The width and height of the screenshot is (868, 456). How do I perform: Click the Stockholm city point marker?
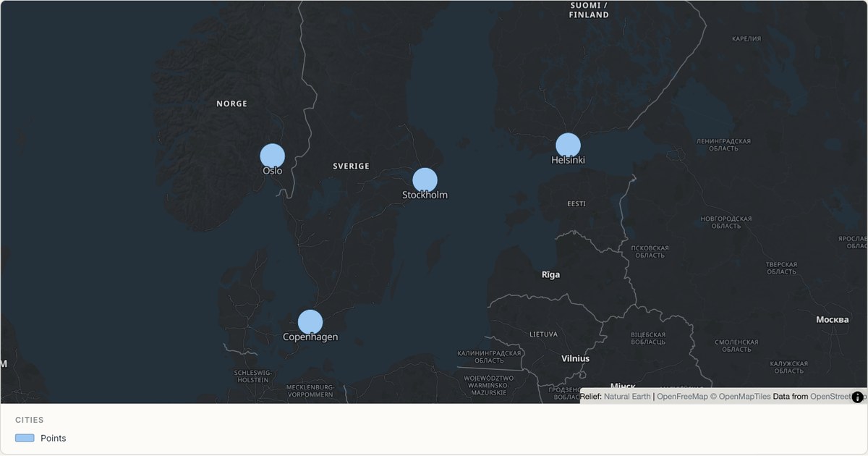(425, 180)
